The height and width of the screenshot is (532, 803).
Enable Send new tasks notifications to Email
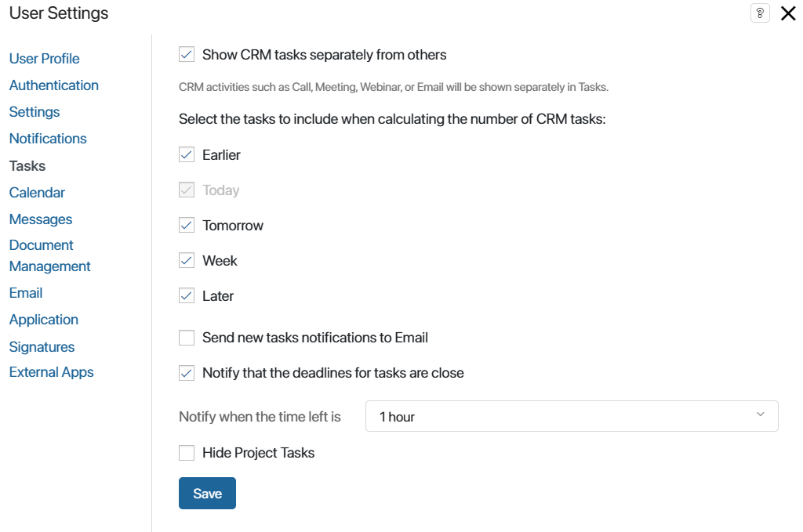pos(187,338)
